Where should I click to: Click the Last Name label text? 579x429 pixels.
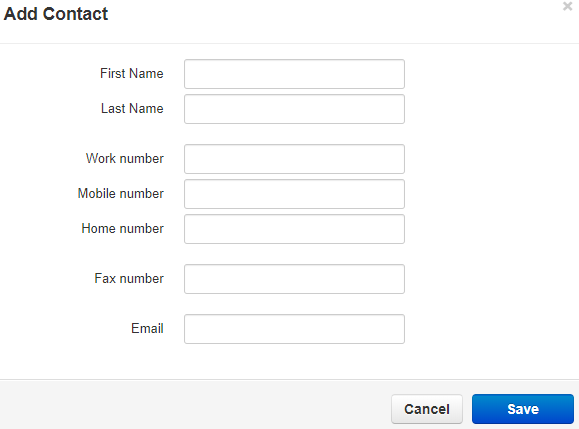coord(132,109)
